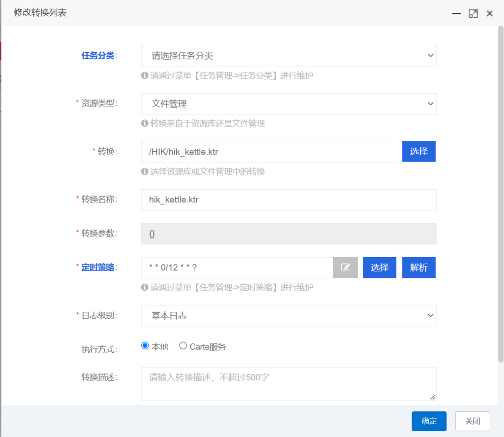Confirm changes with the 确定 button
The width and height of the screenshot is (504, 437).
tap(429, 421)
